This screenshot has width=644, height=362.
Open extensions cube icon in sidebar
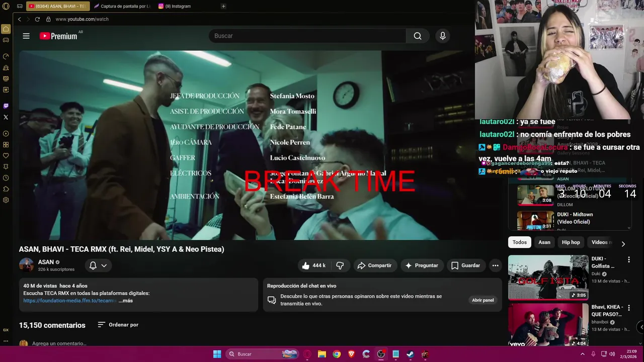pyautogui.click(x=6, y=189)
